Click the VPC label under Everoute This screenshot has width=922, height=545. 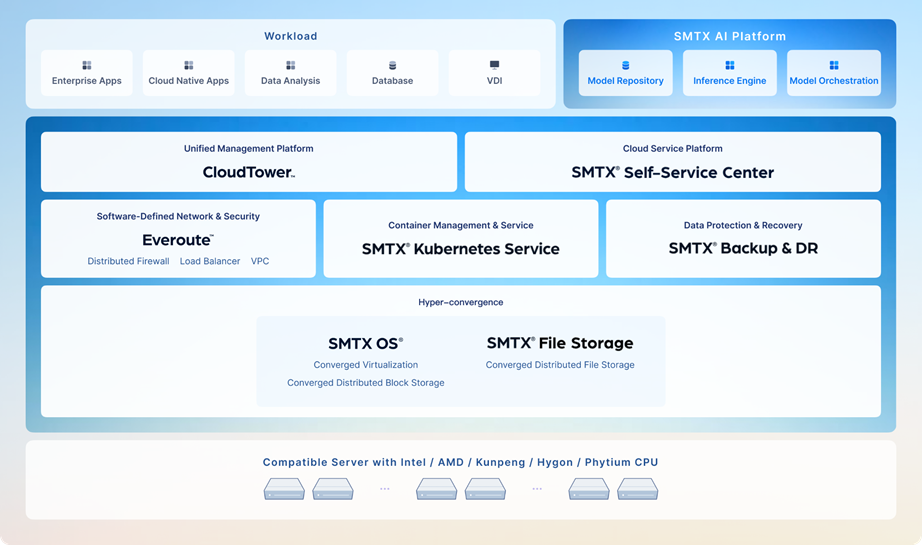click(260, 261)
